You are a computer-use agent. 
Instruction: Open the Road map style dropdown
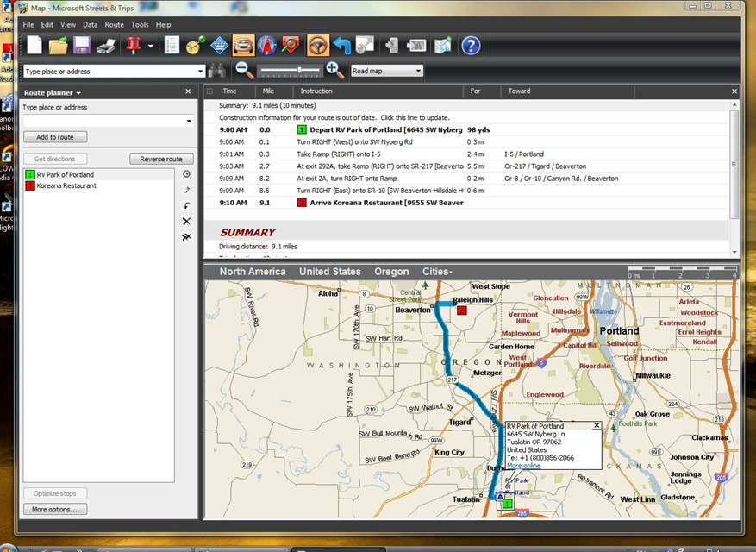click(387, 72)
